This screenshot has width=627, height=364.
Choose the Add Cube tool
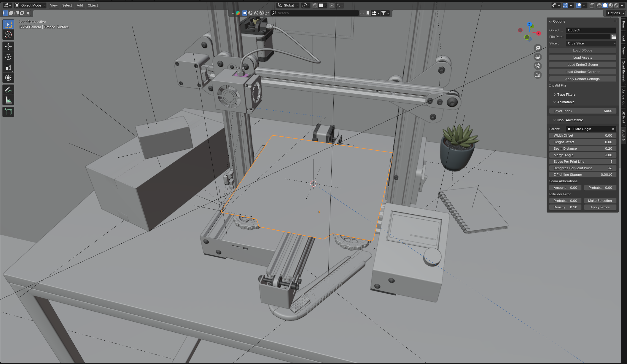pos(8,112)
